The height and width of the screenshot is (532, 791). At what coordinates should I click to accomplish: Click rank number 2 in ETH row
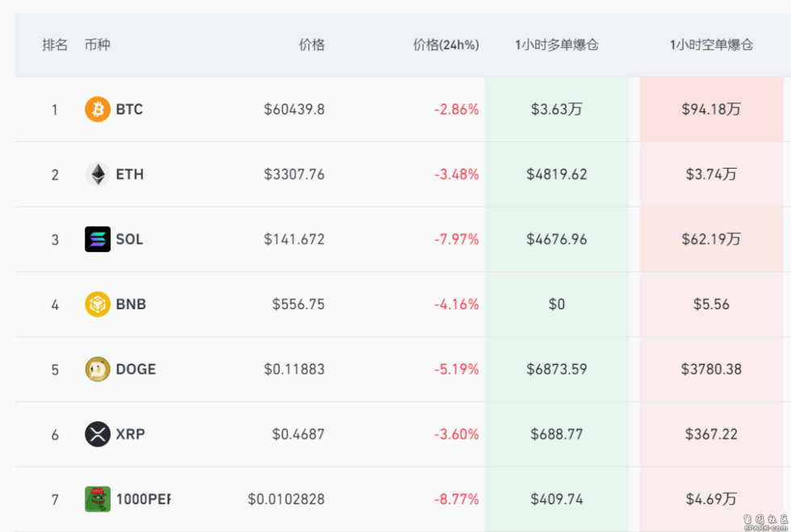pyautogui.click(x=55, y=175)
